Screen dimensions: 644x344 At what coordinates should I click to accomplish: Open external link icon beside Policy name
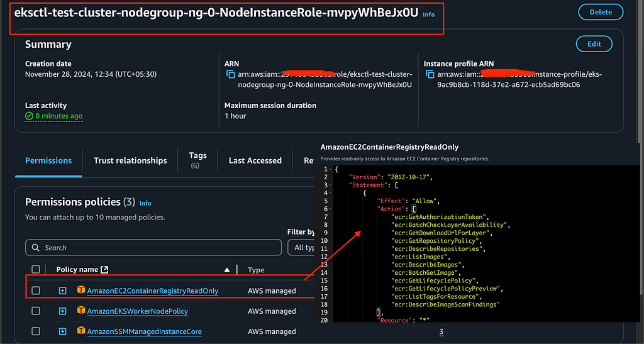point(104,269)
